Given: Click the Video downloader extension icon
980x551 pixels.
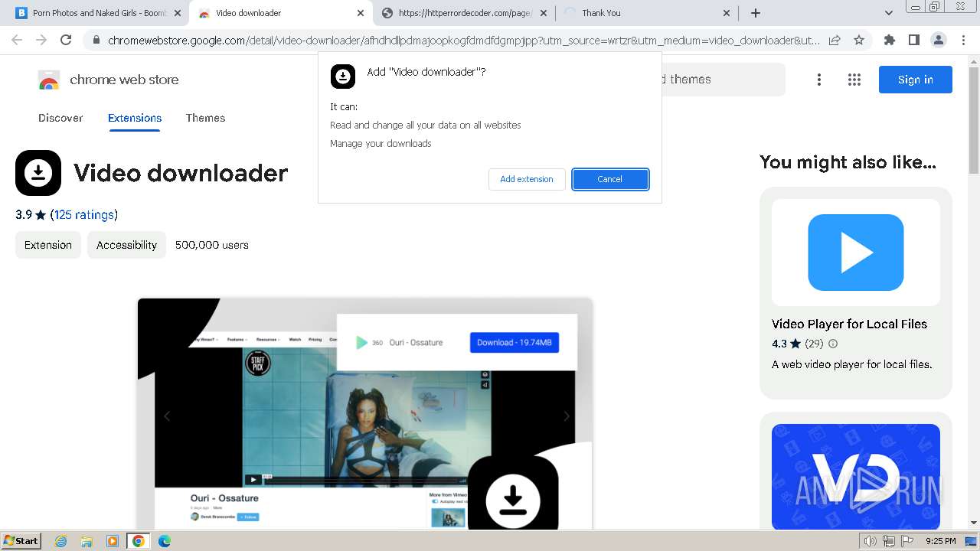Looking at the screenshot, I should [x=38, y=173].
